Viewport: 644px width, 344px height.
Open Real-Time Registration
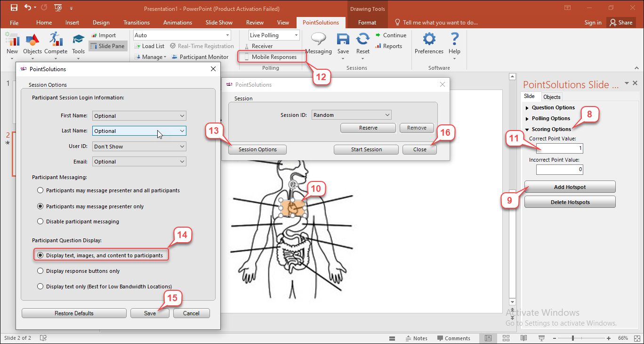[x=201, y=46]
